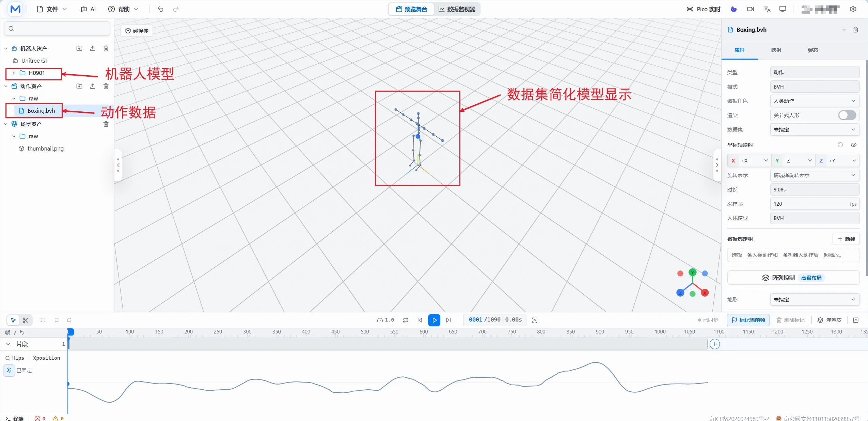Redo the last action
Image resolution: width=868 pixels, height=421 pixels.
click(x=176, y=9)
